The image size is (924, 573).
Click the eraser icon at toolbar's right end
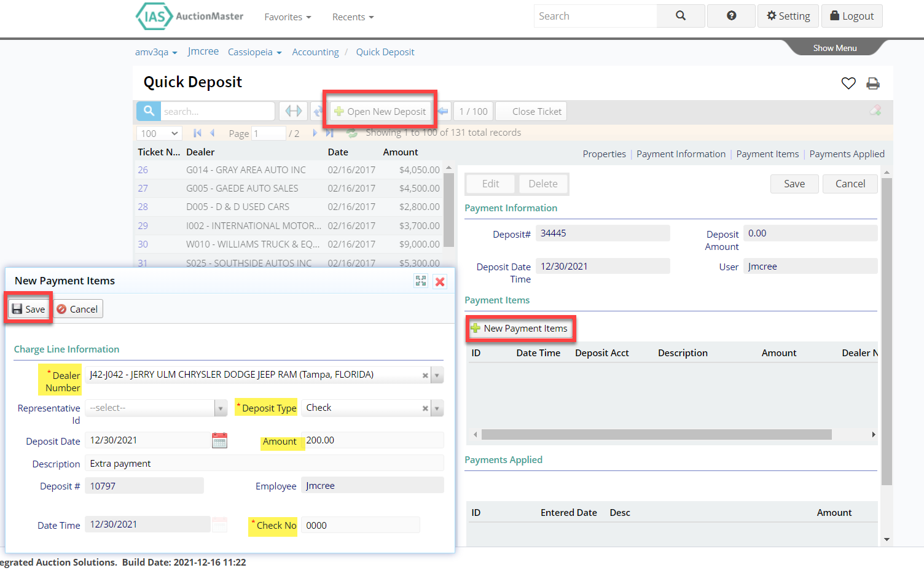click(x=875, y=111)
